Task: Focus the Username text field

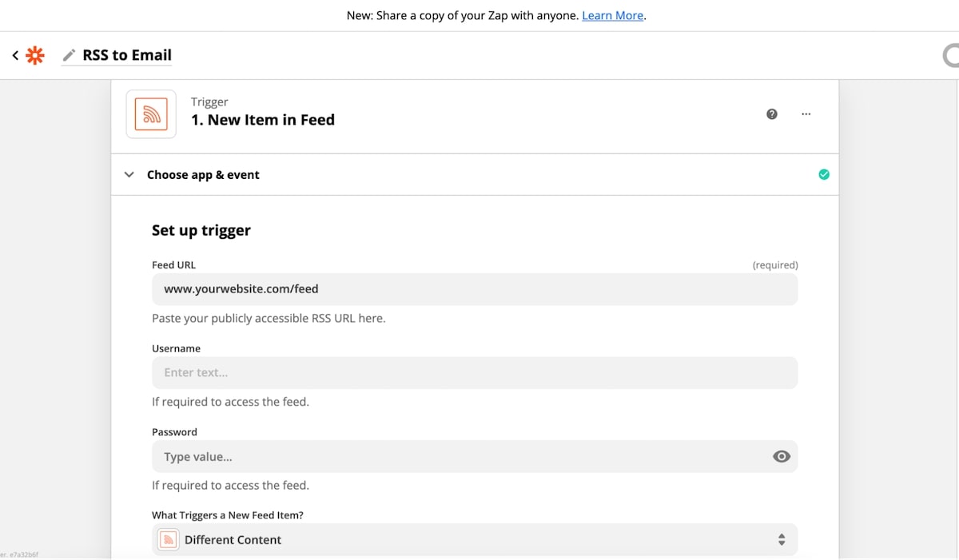Action: pos(475,372)
